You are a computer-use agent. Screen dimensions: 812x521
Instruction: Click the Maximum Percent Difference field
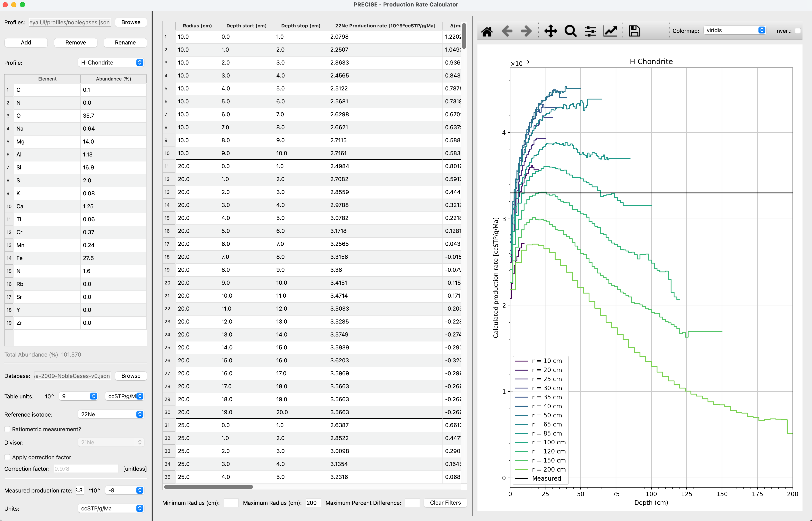tap(412, 503)
